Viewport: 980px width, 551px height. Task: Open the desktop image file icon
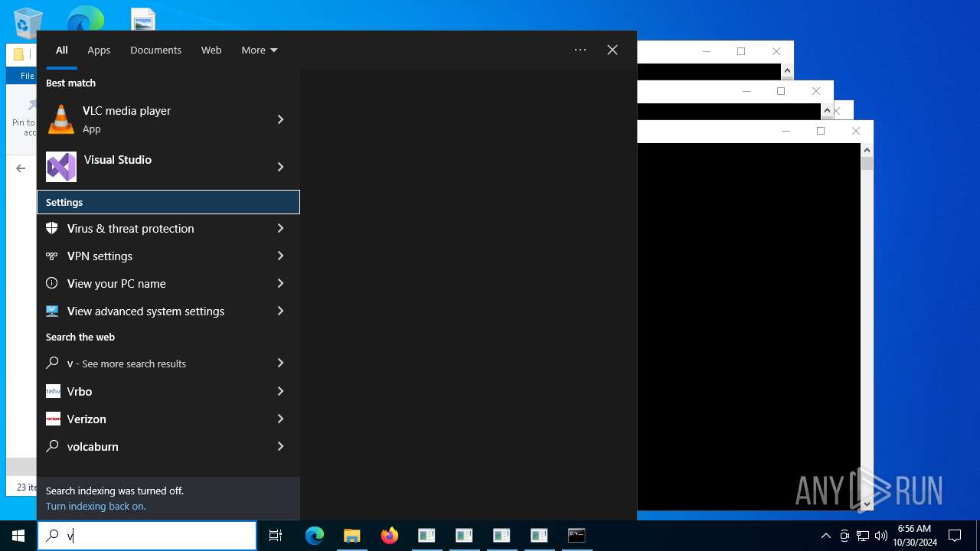[x=143, y=20]
